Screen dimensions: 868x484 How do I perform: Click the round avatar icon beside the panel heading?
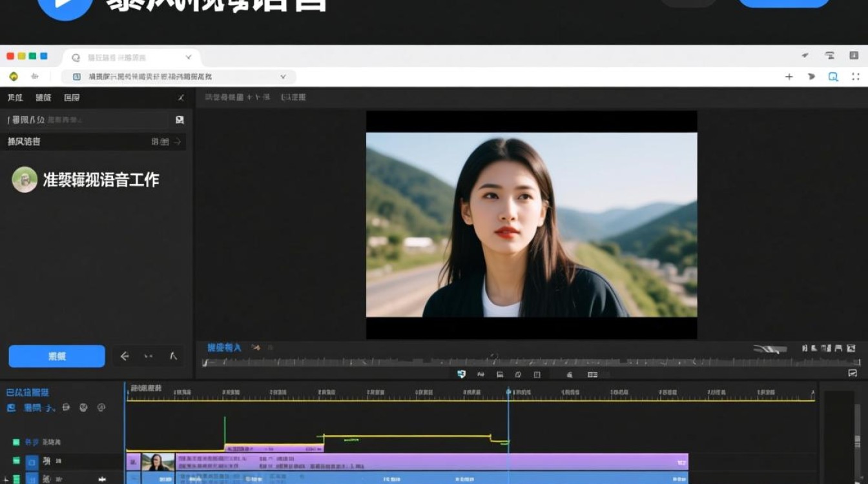tap(25, 179)
